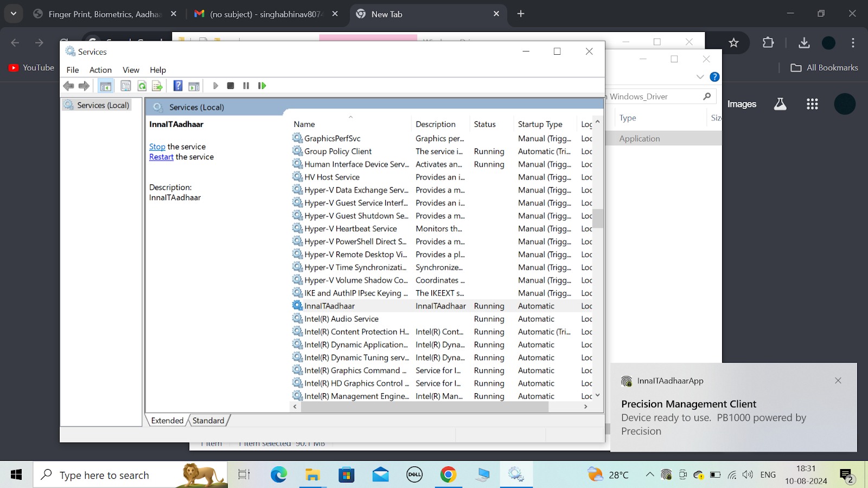Expand the system tray hidden icons chevron
This screenshot has width=868, height=488.
point(649,475)
